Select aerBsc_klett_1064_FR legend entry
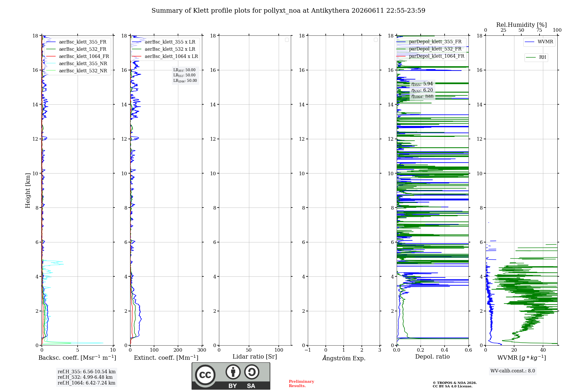The width and height of the screenshot is (577, 392). 78,56
